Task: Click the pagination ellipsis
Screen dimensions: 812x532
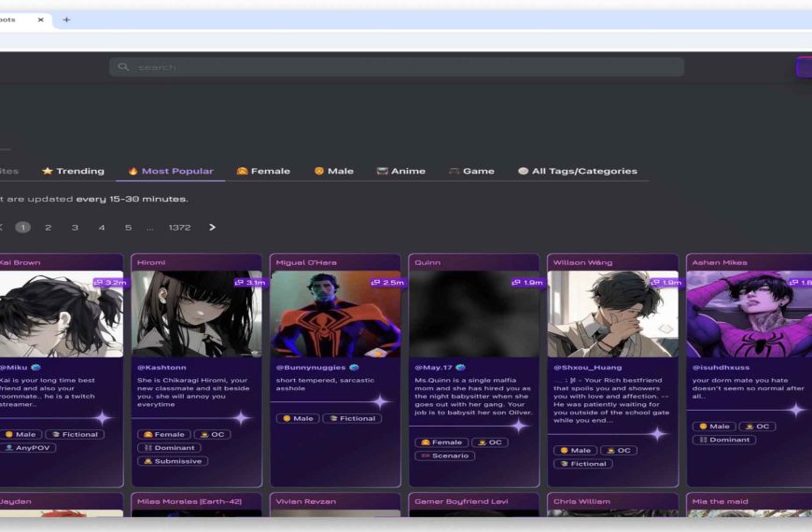Action: [x=150, y=228]
